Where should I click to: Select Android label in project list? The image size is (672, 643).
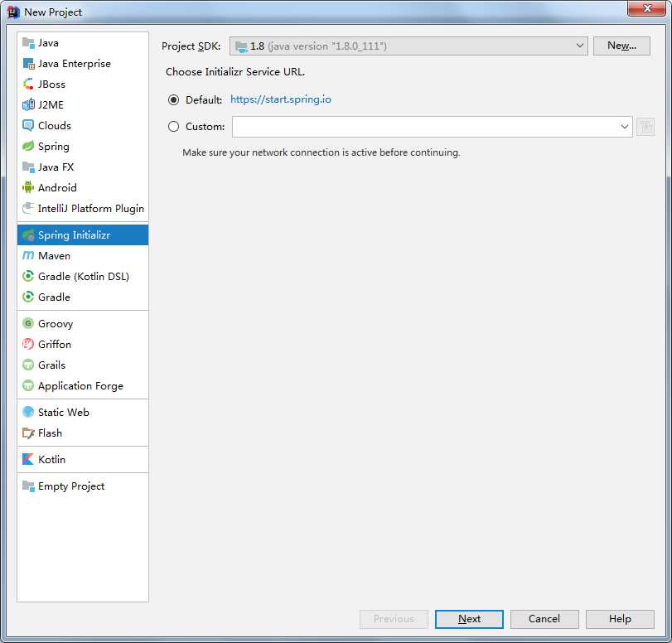[x=57, y=187]
